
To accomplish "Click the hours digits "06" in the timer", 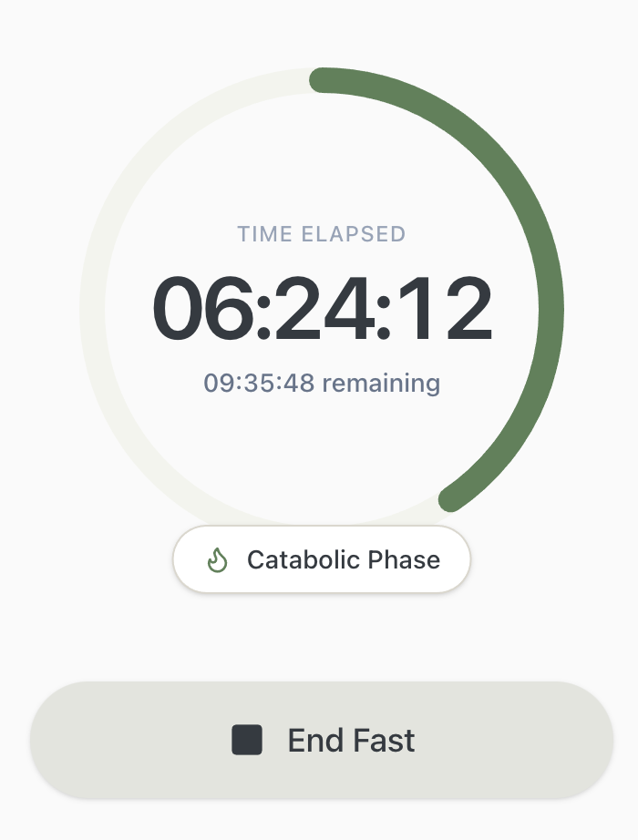I will pyautogui.click(x=205, y=309).
